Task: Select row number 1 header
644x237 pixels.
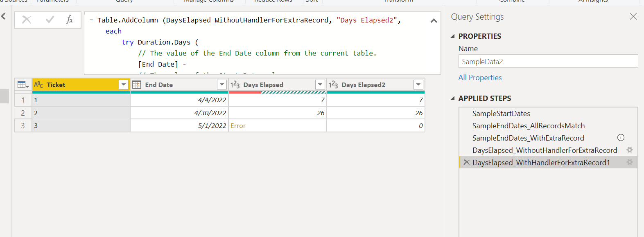Action: click(x=23, y=100)
